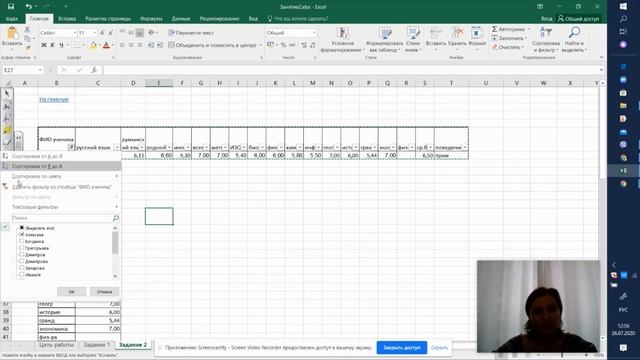640x360 pixels.
Task: Click the Fill (Заполнить) icon
Action: [x=494, y=38]
